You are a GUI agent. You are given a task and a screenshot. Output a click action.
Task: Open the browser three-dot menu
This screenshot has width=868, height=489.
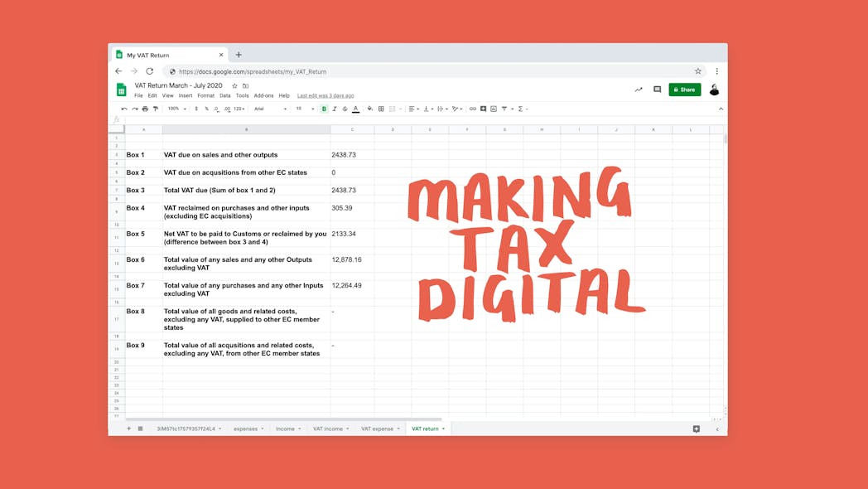pyautogui.click(x=717, y=71)
